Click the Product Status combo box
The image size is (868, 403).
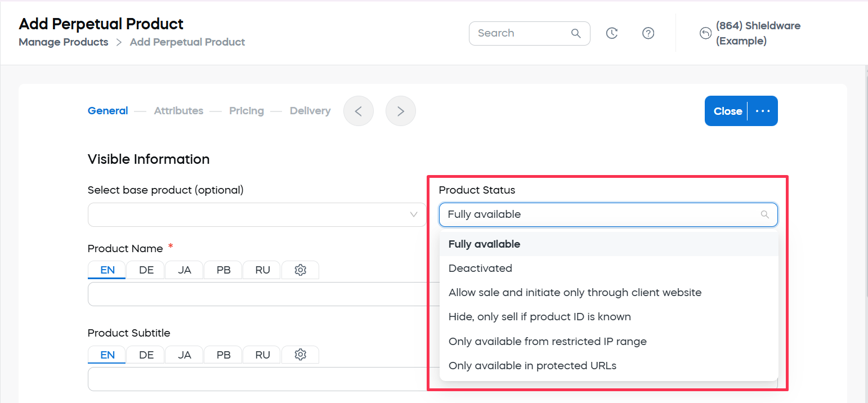coord(609,214)
